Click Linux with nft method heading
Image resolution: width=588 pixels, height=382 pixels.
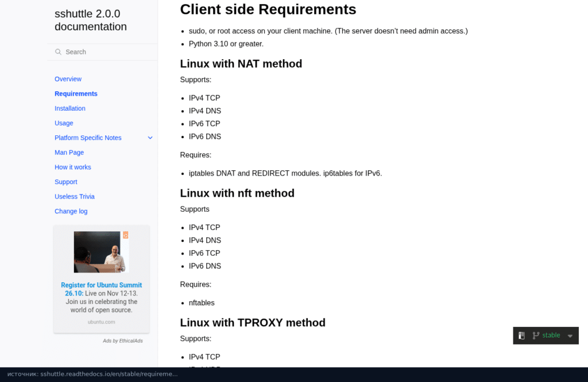[x=237, y=193]
